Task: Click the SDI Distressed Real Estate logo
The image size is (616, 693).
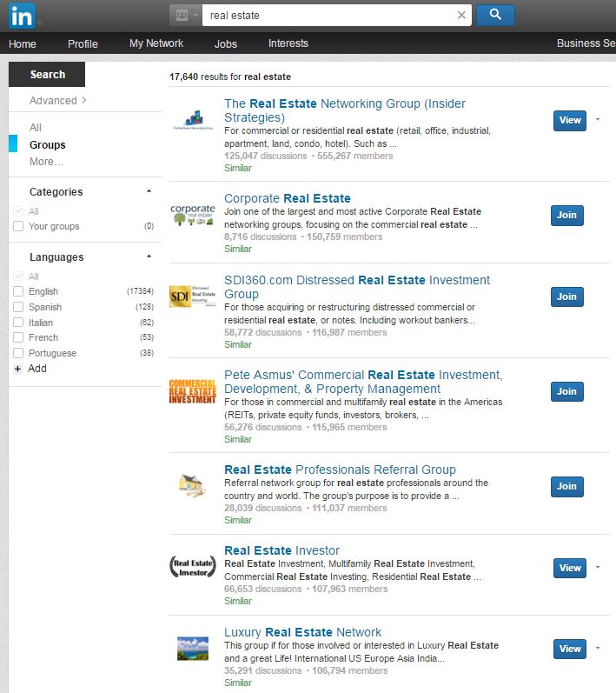Action: pos(193,297)
